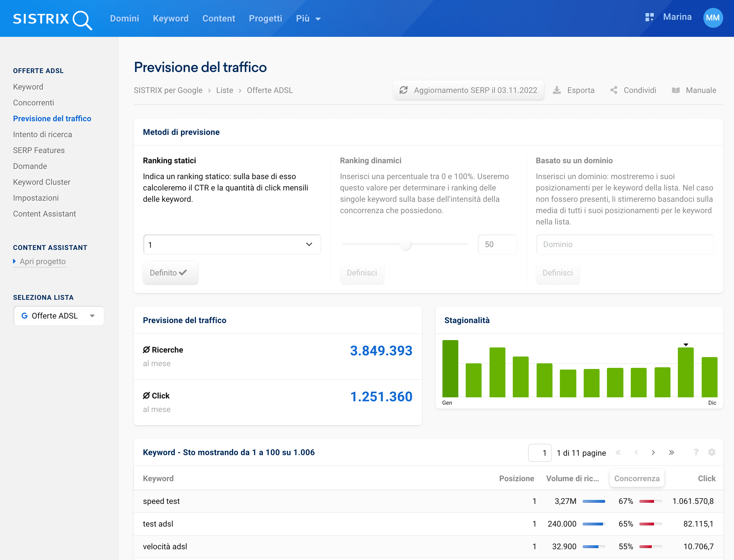Click the percentage field showing 50
The image size is (734, 560).
[x=497, y=244]
